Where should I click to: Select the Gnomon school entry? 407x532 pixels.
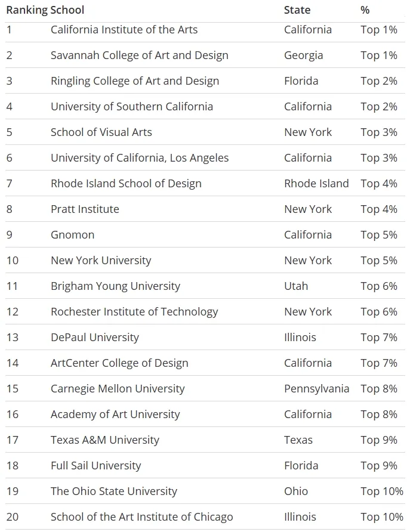click(72, 235)
